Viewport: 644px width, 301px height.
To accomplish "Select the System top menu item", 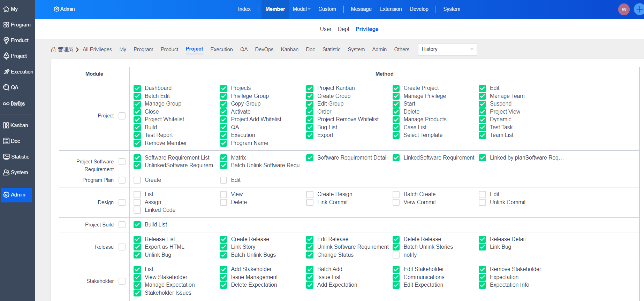I will 452,9.
